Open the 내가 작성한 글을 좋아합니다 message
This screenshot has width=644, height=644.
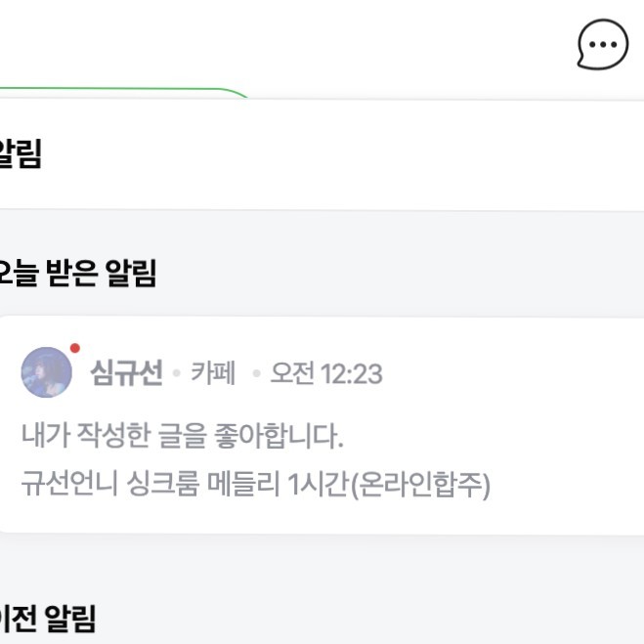[x=183, y=435]
